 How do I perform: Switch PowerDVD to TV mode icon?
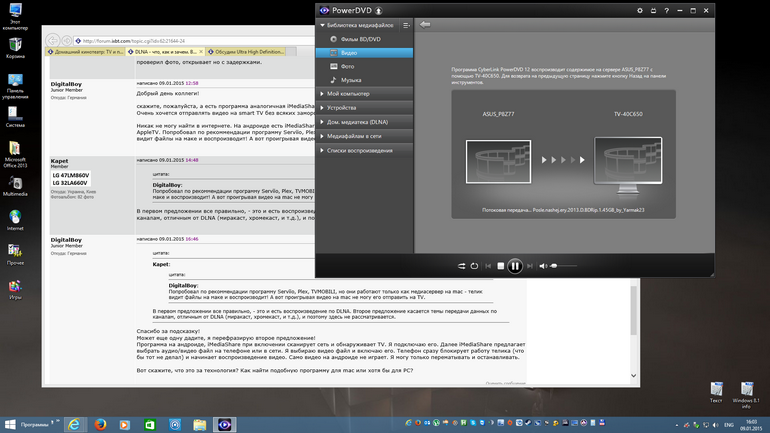coord(653,10)
